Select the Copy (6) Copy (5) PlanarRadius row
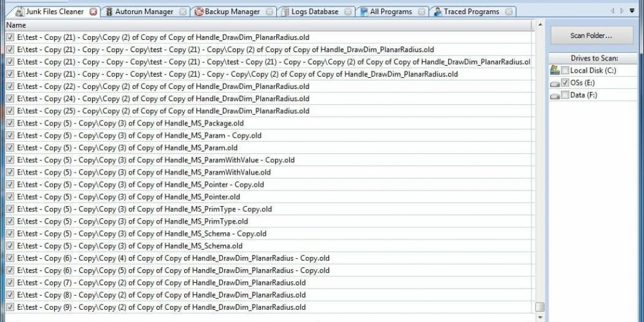This screenshot has height=322, width=644. (x=269, y=270)
